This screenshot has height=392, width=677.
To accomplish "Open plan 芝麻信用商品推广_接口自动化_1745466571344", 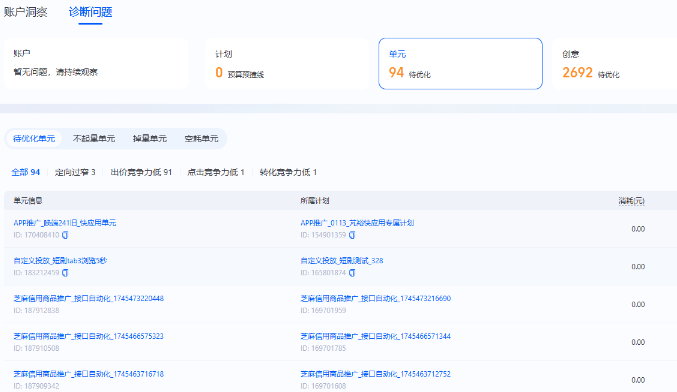I will click(376, 336).
